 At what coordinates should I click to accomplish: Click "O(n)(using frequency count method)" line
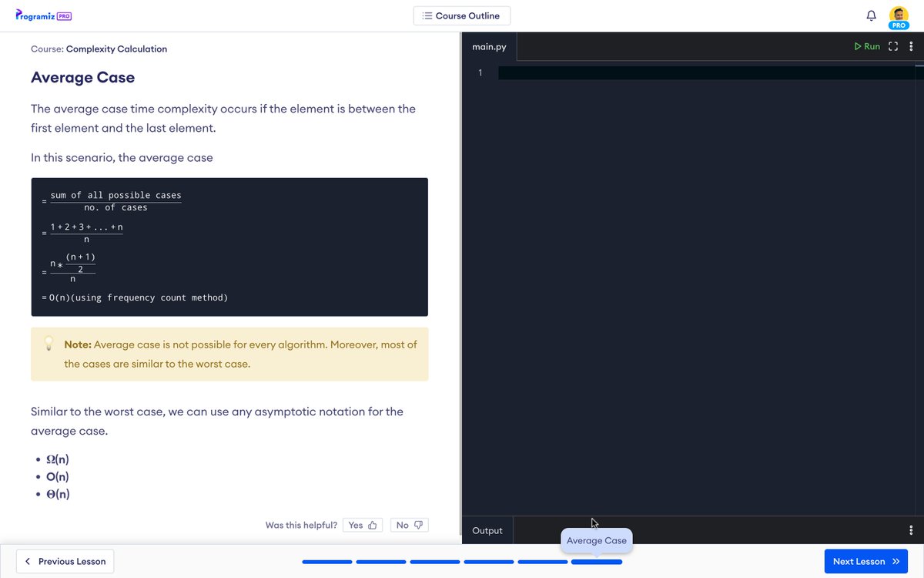point(136,297)
